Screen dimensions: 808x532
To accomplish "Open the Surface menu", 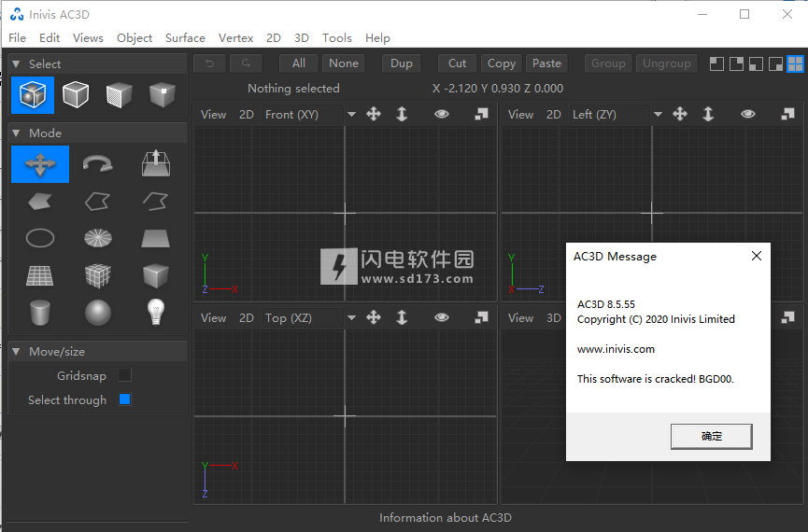I will pyautogui.click(x=185, y=38).
